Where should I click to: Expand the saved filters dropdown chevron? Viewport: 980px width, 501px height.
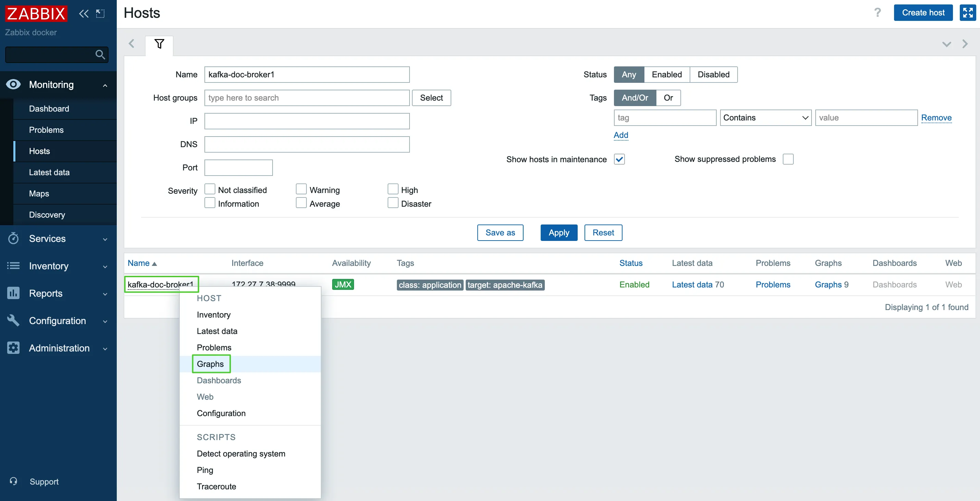tap(946, 44)
